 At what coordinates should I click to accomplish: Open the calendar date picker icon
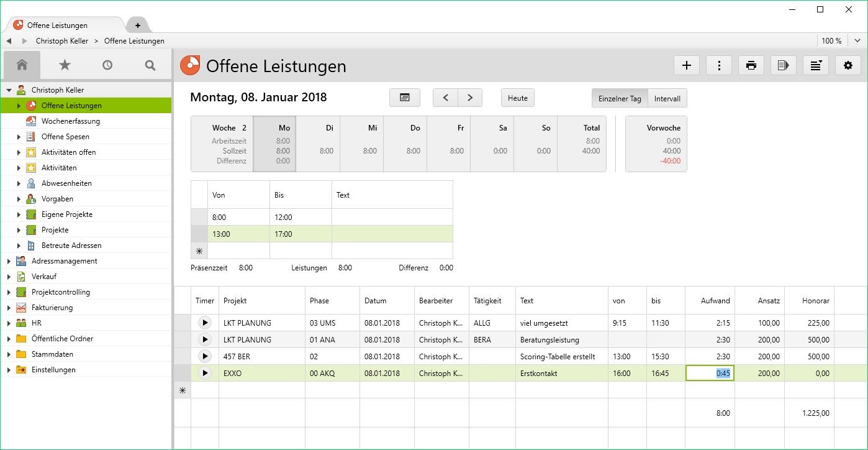405,98
